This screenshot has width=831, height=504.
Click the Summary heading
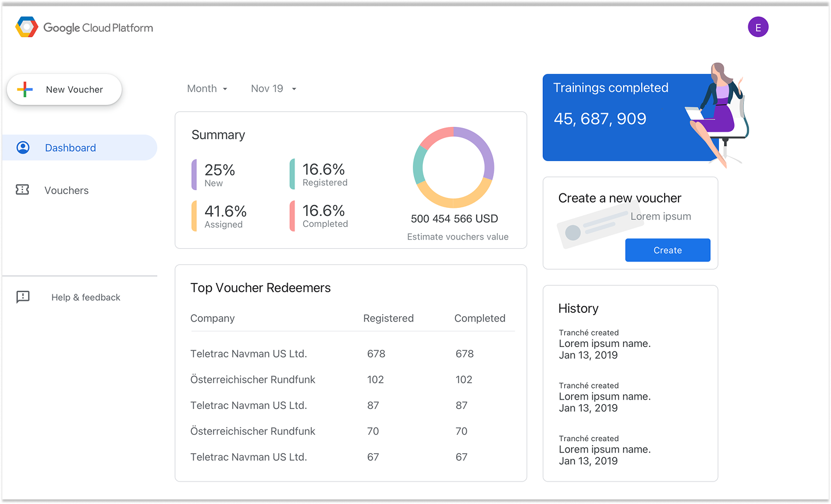[218, 135]
